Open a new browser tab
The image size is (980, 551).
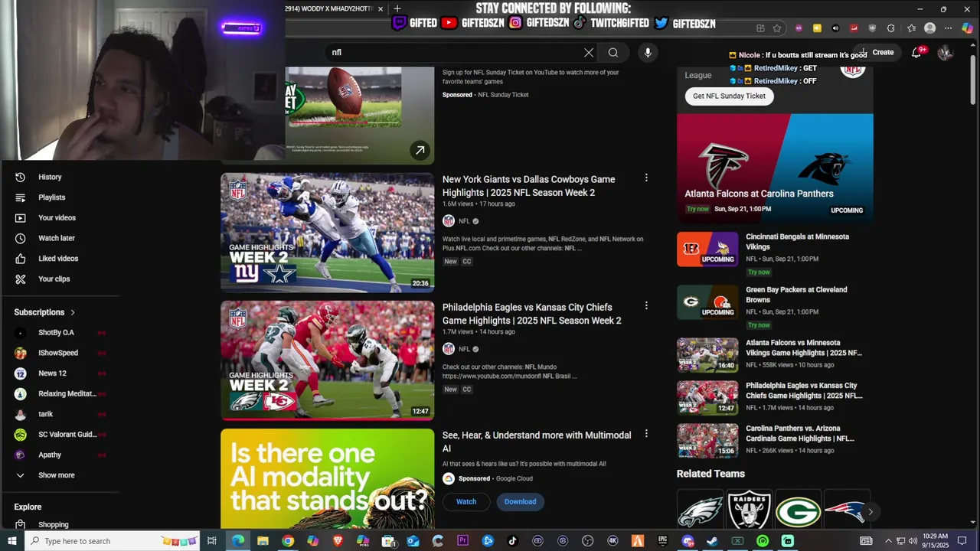[x=397, y=8]
